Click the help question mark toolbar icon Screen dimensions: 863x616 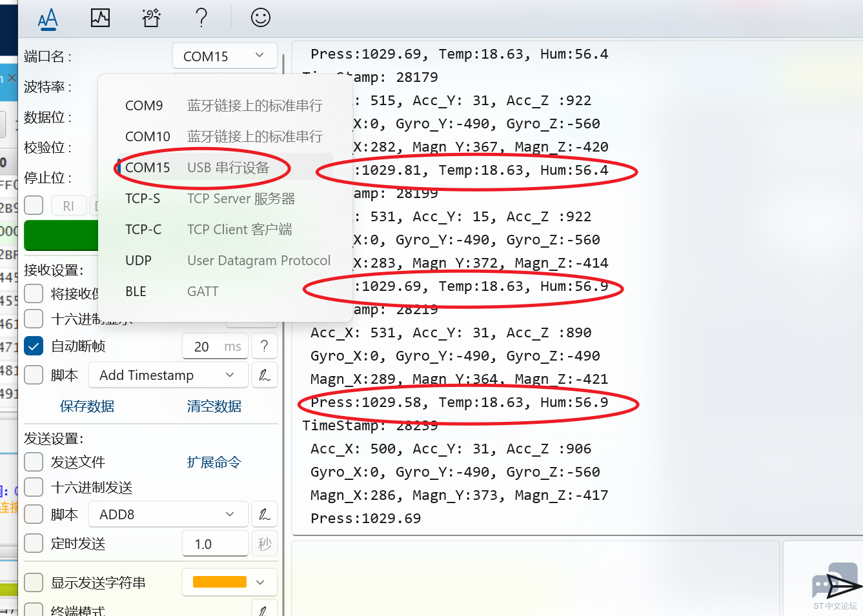point(201,18)
